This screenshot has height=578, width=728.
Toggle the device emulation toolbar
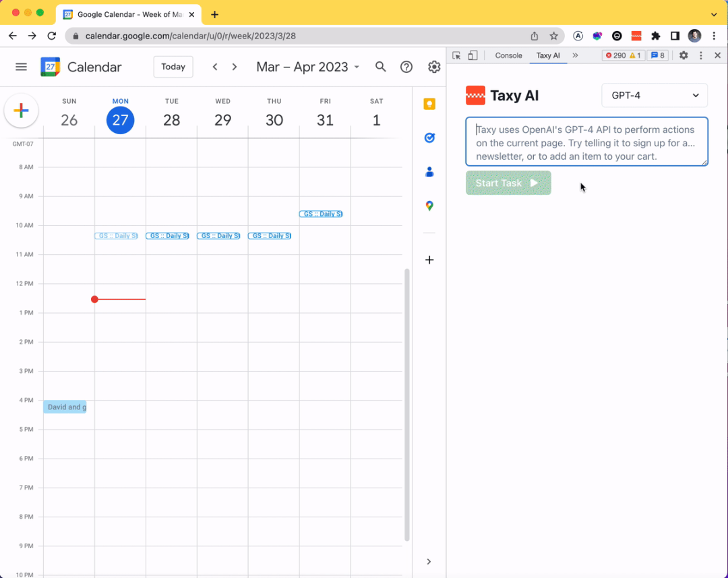[x=473, y=55]
